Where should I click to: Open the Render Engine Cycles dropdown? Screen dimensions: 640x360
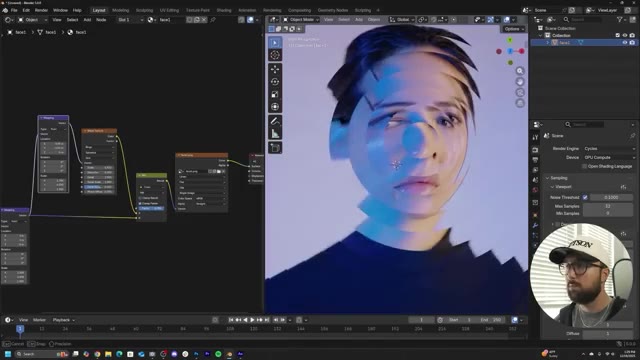point(609,149)
